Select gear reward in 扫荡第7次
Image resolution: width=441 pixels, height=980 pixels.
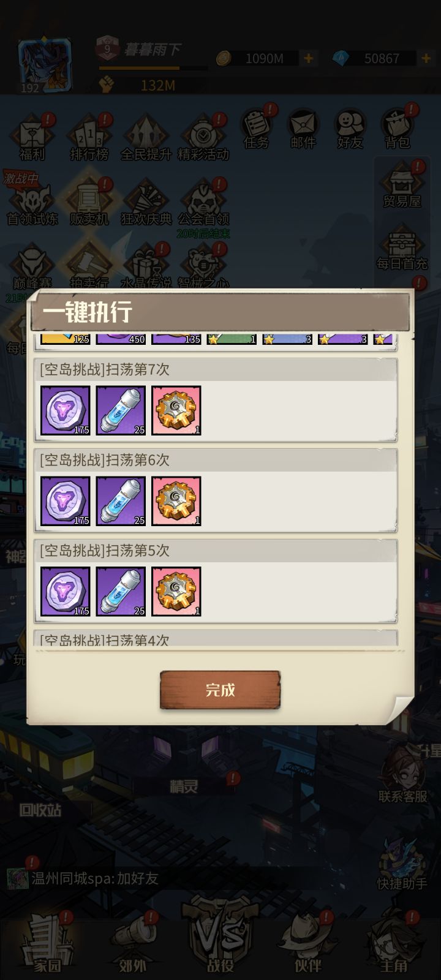click(176, 410)
